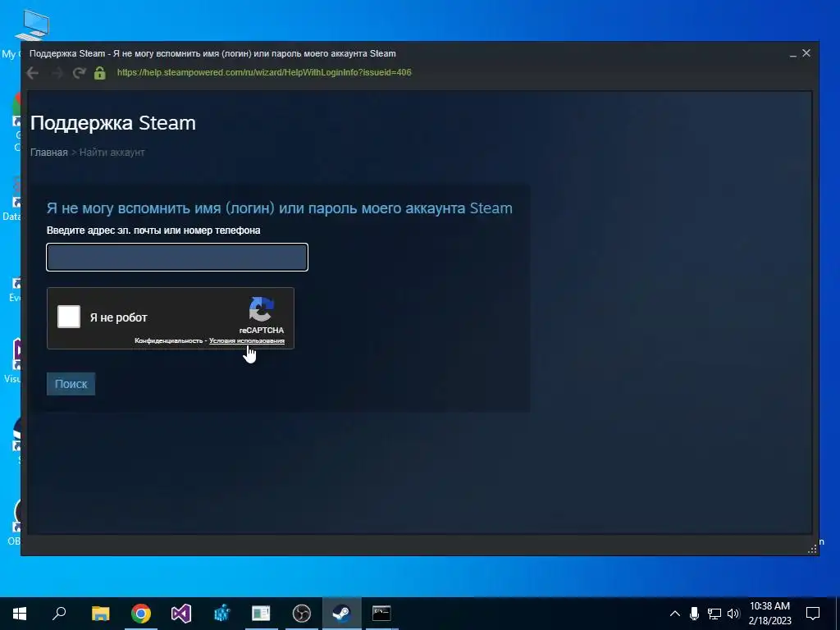840x630 pixels.
Task: Open the network tray icon
Action: 714,614
